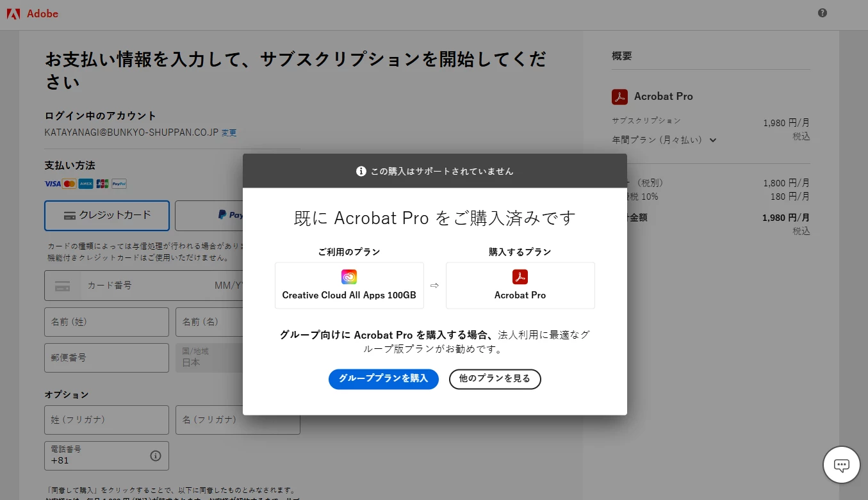Click the 他のプランを見る button

pyautogui.click(x=495, y=379)
